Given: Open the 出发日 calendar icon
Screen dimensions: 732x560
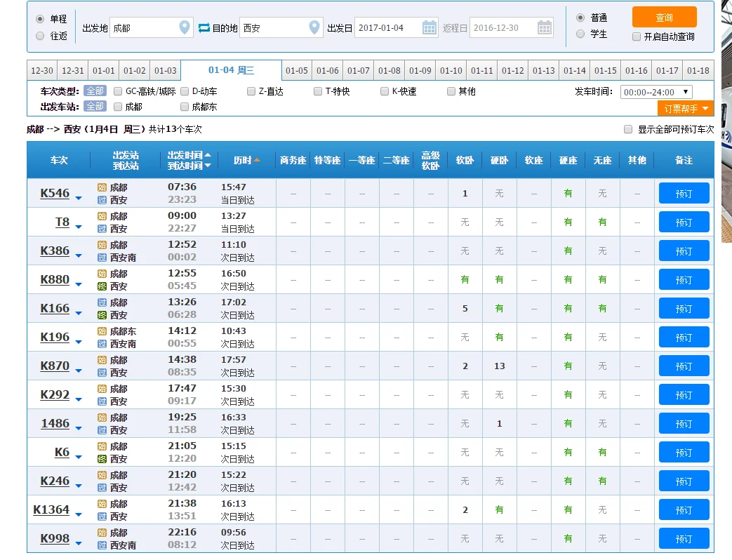Looking at the screenshot, I should (x=428, y=26).
